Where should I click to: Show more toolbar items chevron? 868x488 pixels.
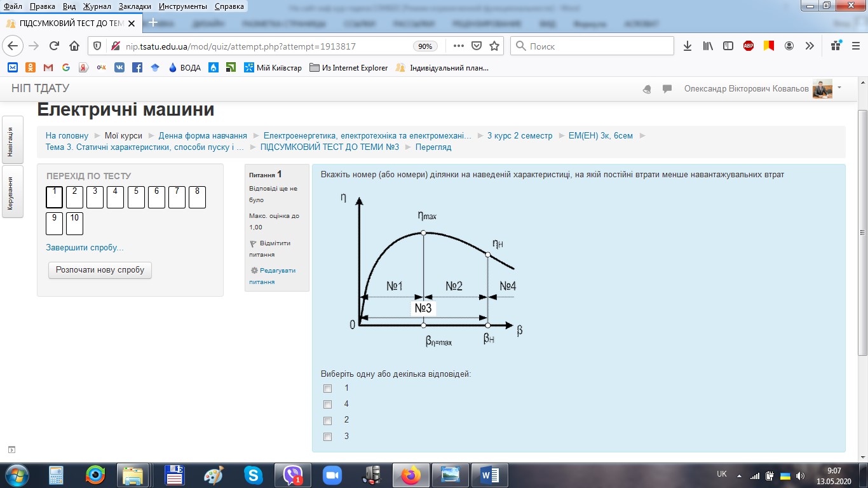coord(810,46)
